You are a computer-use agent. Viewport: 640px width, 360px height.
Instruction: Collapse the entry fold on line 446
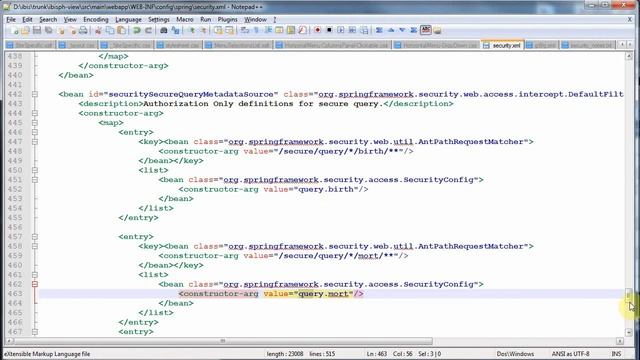[35, 132]
